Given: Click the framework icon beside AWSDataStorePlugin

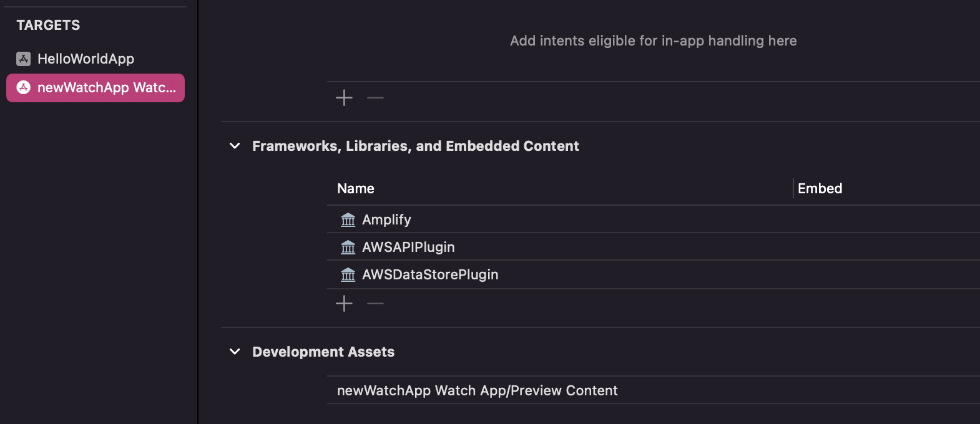Looking at the screenshot, I should [348, 274].
